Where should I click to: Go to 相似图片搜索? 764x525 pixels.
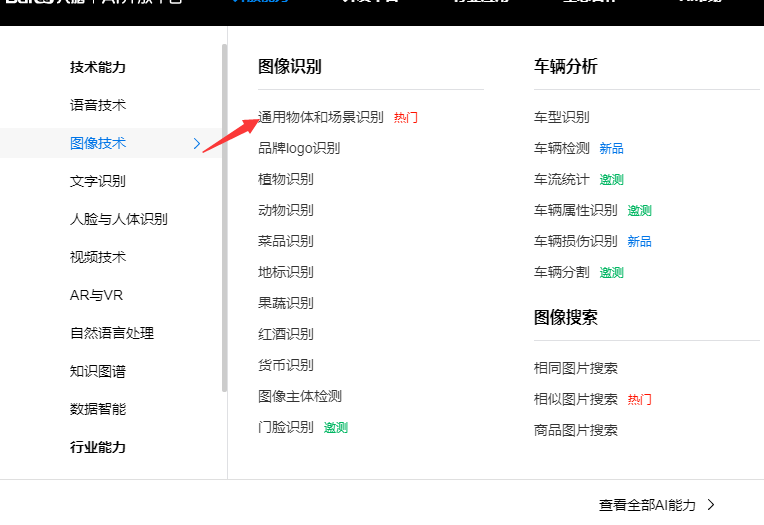pyautogui.click(x=575, y=399)
